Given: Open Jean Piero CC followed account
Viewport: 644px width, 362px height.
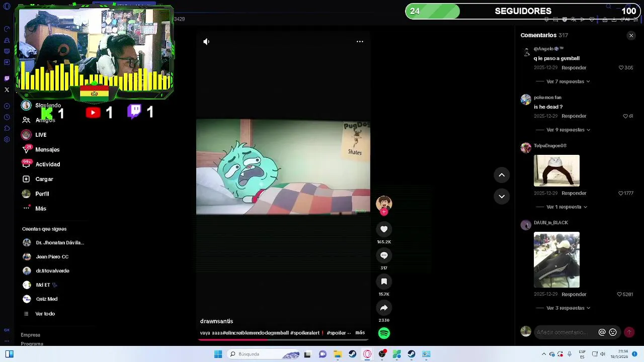Looking at the screenshot, I should coord(52,257).
